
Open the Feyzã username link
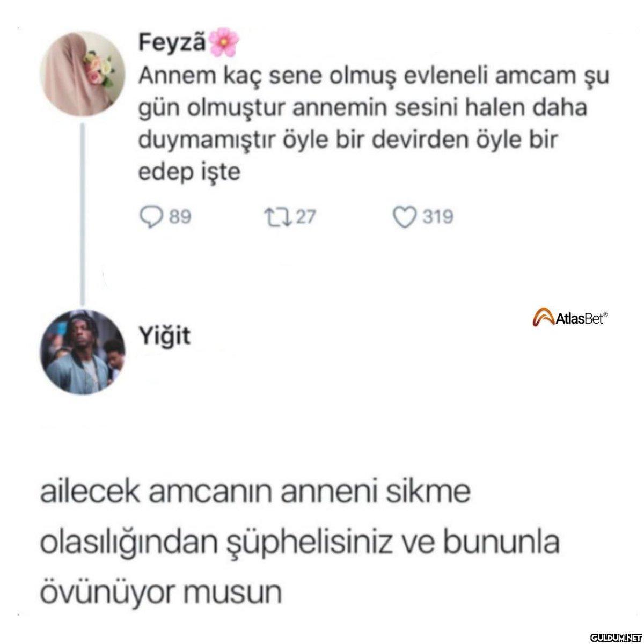click(172, 42)
